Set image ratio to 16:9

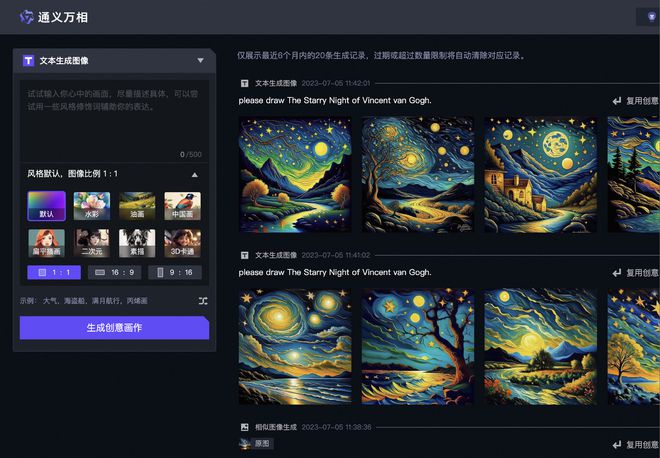[114, 272]
